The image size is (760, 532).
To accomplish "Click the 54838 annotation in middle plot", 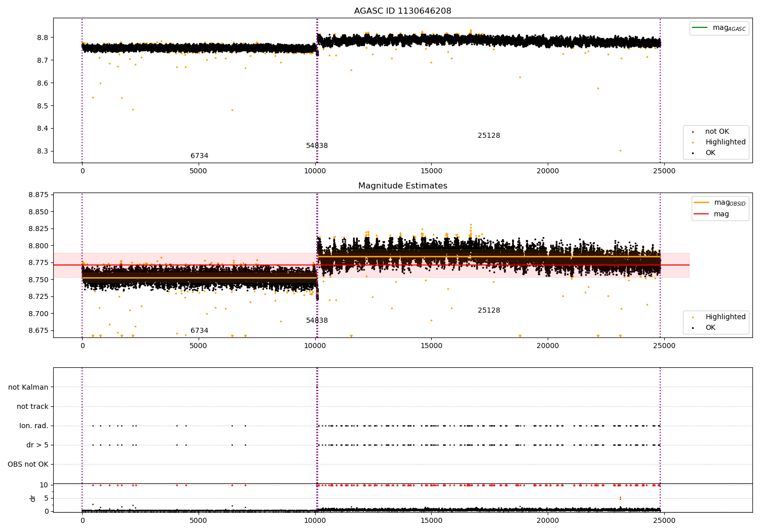I will coord(317,321).
